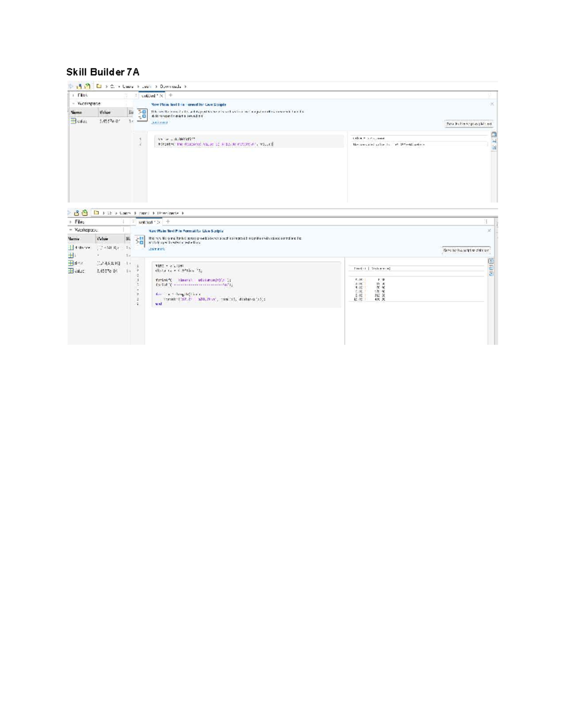Click the 'Skill Builder 7A' heading
This screenshot has height=728, width=563.
pos(103,72)
